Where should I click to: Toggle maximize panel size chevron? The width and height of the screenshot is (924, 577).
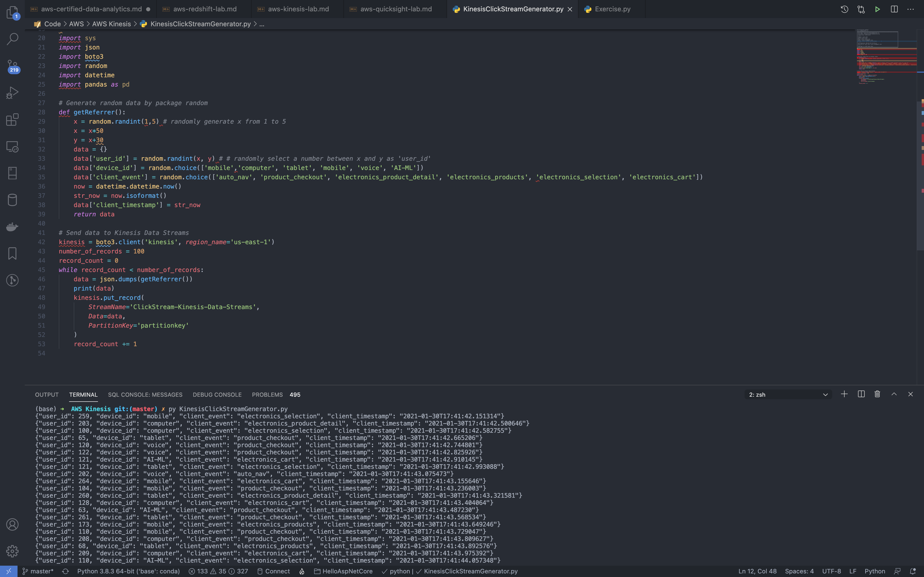894,394
